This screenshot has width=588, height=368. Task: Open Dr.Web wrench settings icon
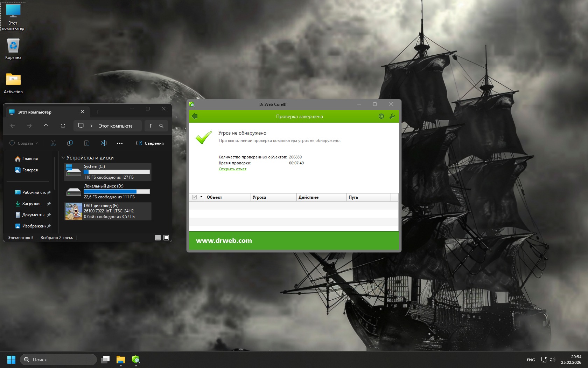[x=392, y=116]
